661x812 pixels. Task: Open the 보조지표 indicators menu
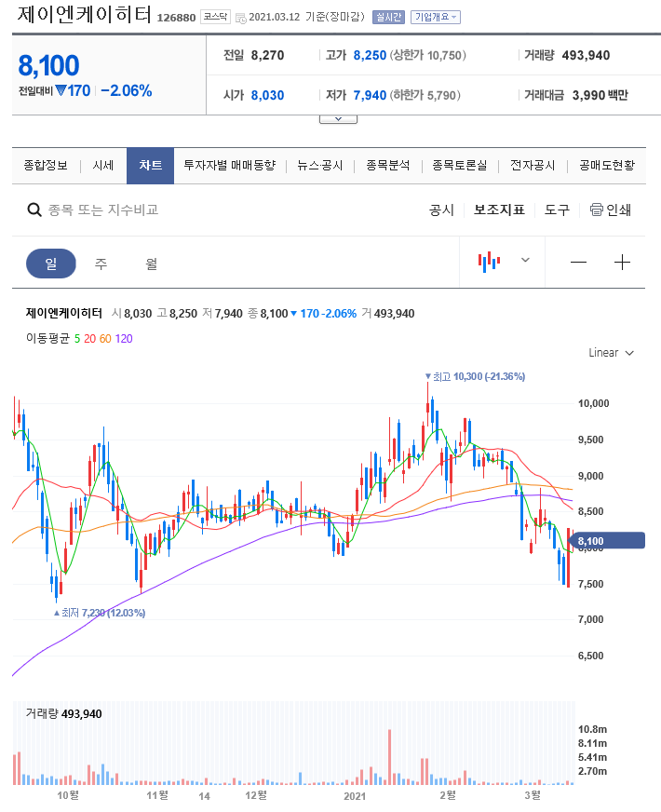click(x=500, y=210)
